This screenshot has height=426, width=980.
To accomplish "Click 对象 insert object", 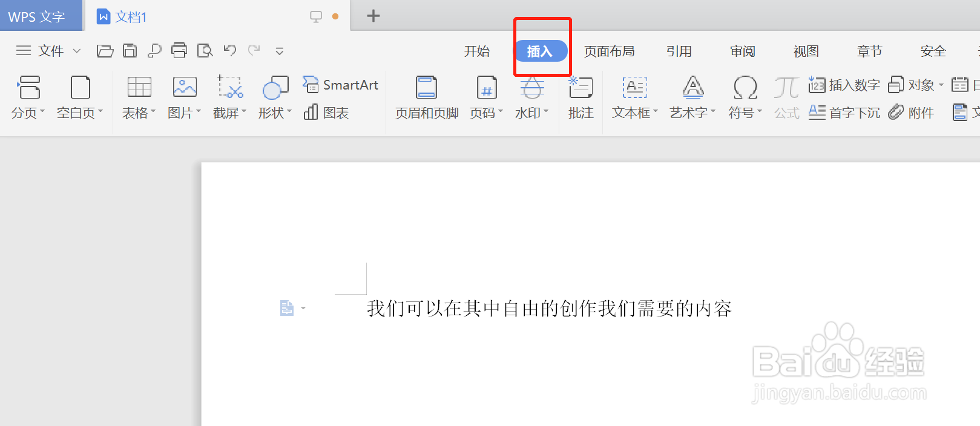I will (911, 85).
